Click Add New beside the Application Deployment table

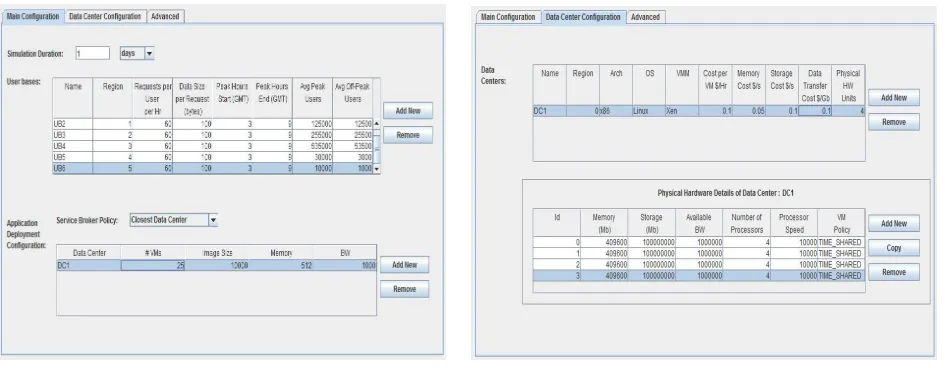pos(404,265)
